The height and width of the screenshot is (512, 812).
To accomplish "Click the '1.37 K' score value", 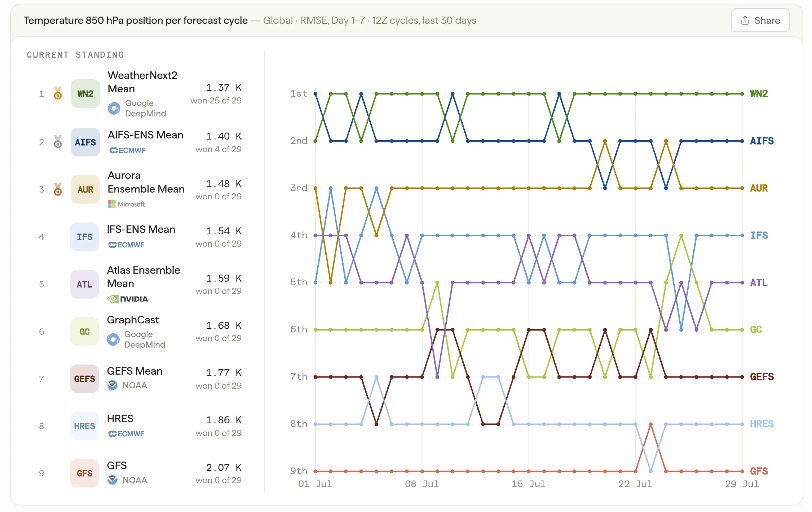I will tap(224, 88).
